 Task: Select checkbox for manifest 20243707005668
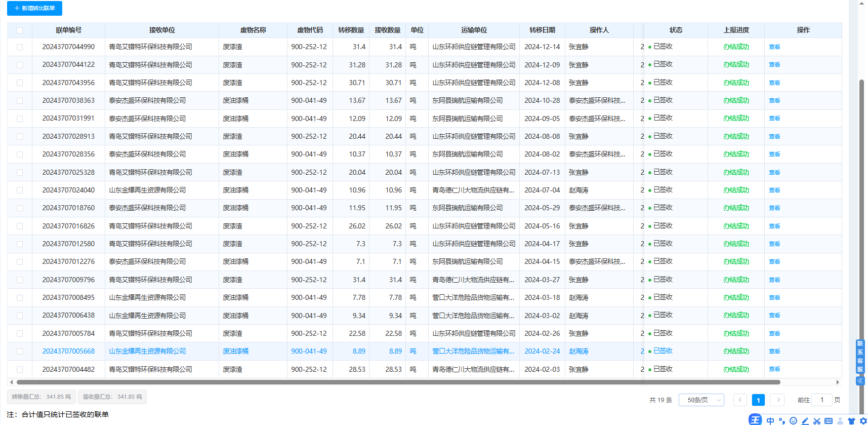point(20,352)
